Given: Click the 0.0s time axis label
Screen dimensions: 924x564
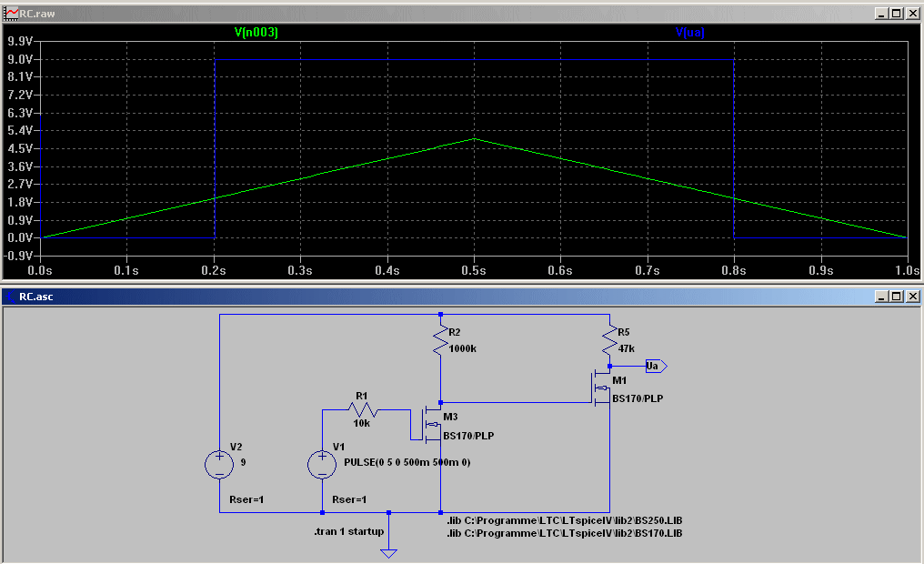Looking at the screenshot, I should pos(40,270).
